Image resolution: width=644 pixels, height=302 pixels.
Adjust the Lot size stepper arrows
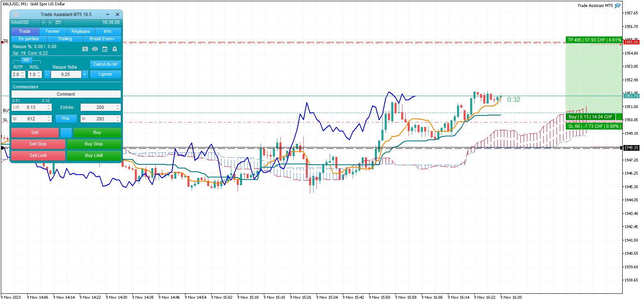coord(49,107)
